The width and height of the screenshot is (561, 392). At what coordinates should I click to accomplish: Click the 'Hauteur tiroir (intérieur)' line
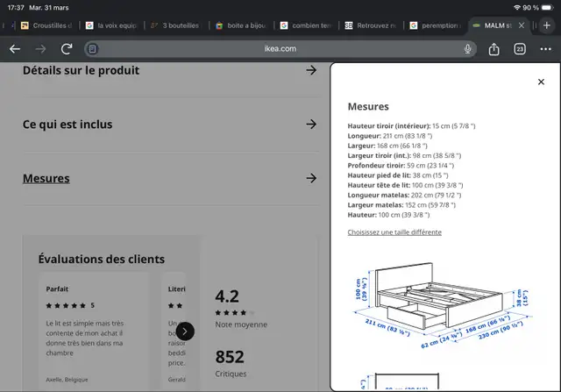411,126
